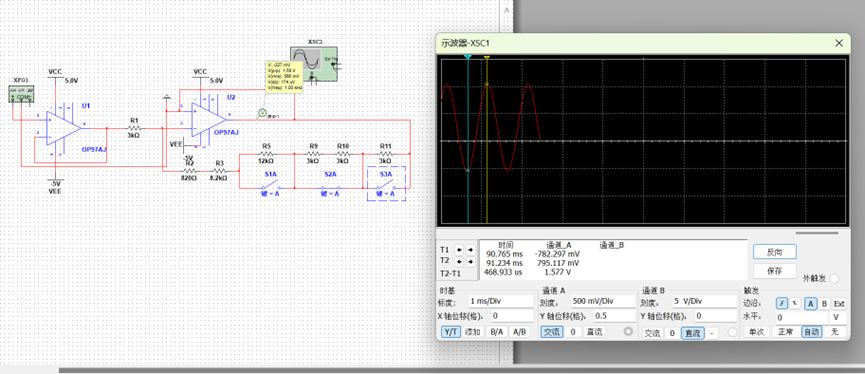
Task: Set trigger source to A
Action: 811,303
